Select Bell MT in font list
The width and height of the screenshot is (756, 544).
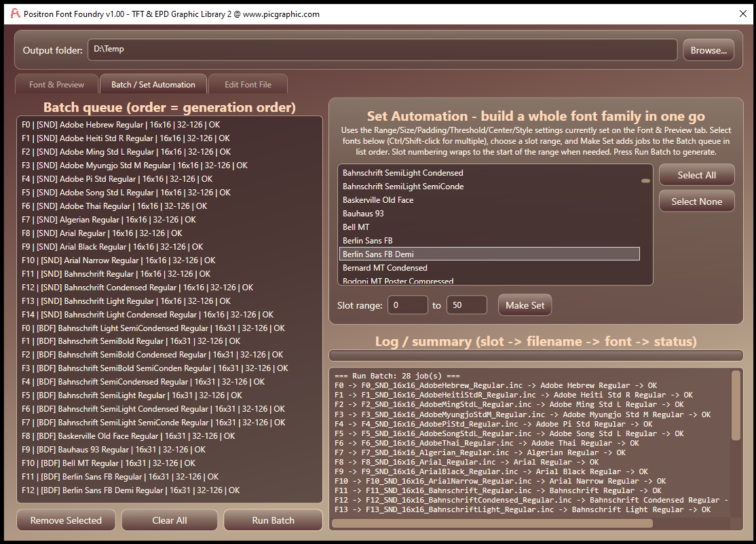tap(489, 227)
